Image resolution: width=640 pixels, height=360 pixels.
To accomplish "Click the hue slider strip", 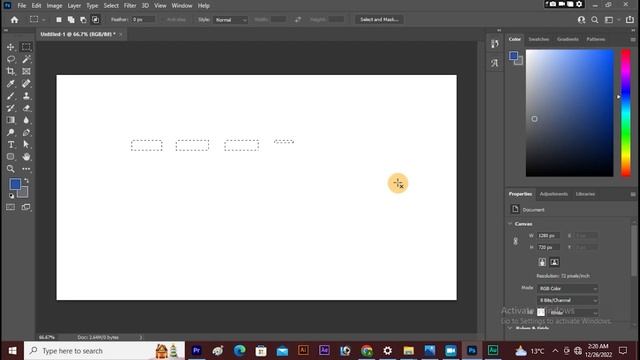I will tap(626, 113).
